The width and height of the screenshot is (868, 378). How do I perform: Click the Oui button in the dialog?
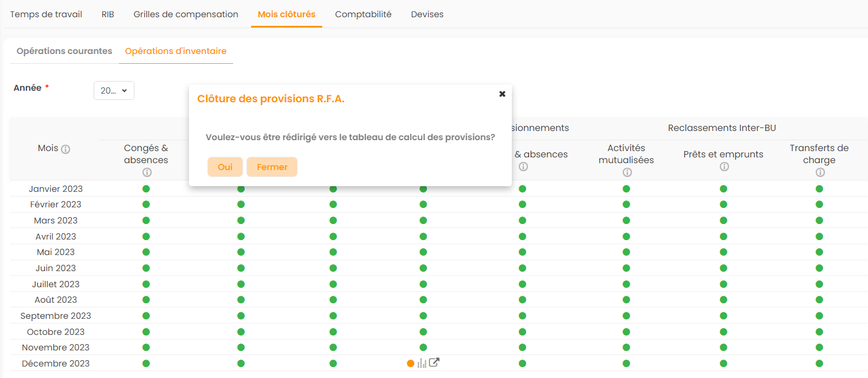[225, 167]
